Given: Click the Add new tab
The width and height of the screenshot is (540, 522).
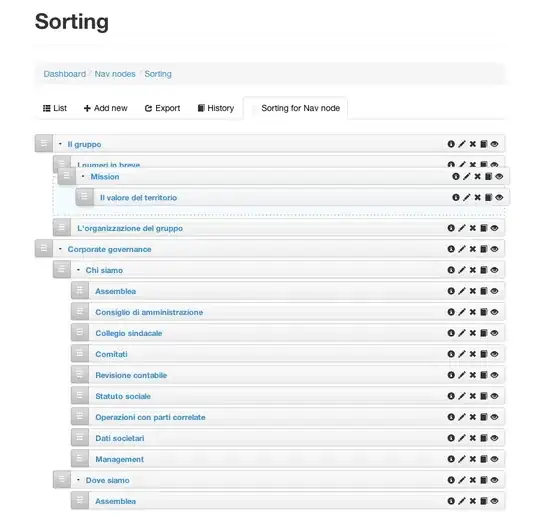Looking at the screenshot, I should pos(105,108).
